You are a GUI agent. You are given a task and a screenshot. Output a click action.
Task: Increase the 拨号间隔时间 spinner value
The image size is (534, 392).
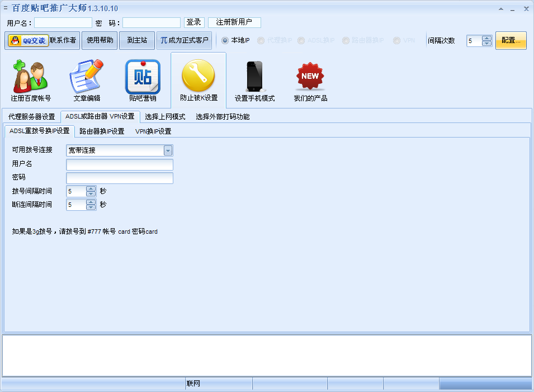click(91, 188)
